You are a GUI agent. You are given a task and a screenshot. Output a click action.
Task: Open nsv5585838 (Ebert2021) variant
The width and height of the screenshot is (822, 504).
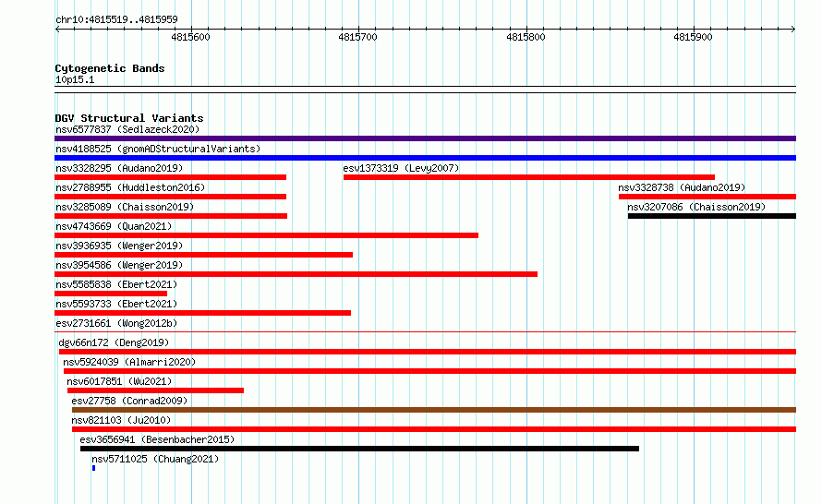point(116,284)
